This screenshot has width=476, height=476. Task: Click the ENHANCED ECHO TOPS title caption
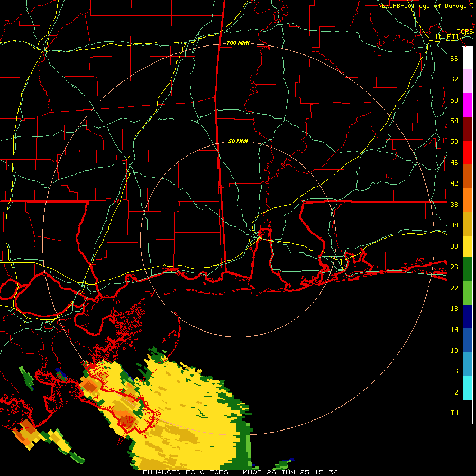click(x=240, y=472)
